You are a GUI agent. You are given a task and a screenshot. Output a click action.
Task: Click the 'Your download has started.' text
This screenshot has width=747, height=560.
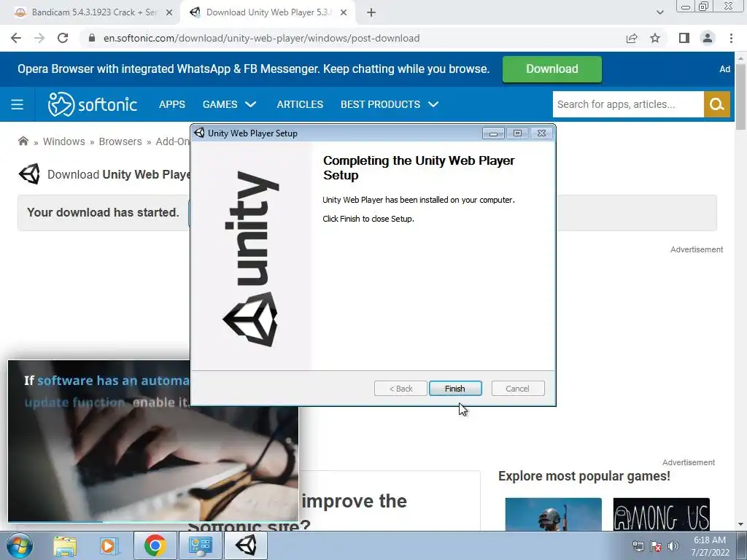103,212
